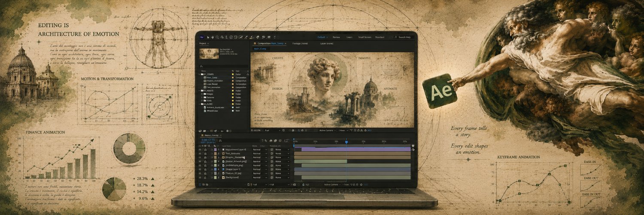Click the purple Adjustment Layer 4 timeline bar

point(356,150)
